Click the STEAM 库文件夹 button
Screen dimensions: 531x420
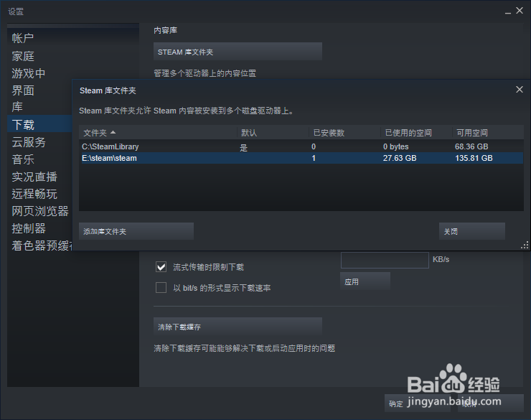238,52
